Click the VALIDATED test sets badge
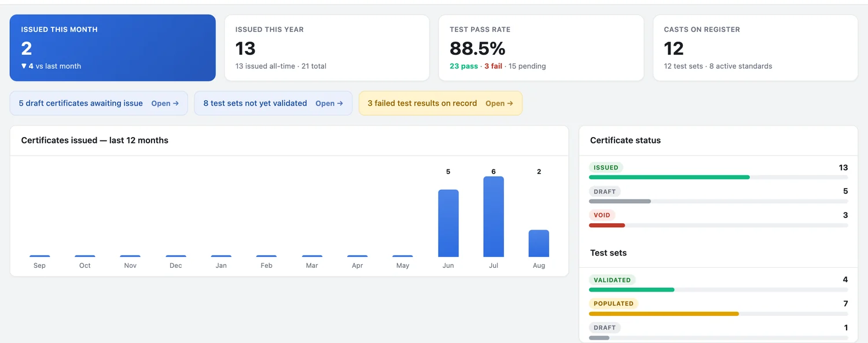The image size is (868, 343). point(612,280)
